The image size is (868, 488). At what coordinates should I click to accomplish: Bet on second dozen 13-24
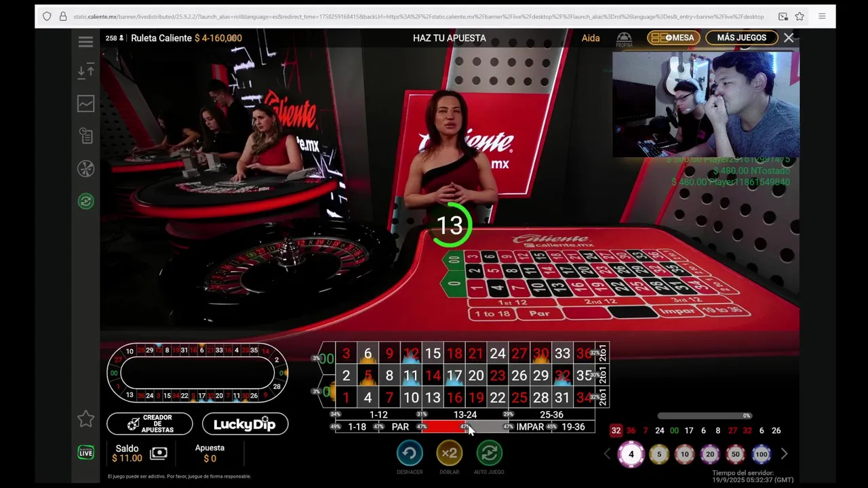tap(465, 415)
